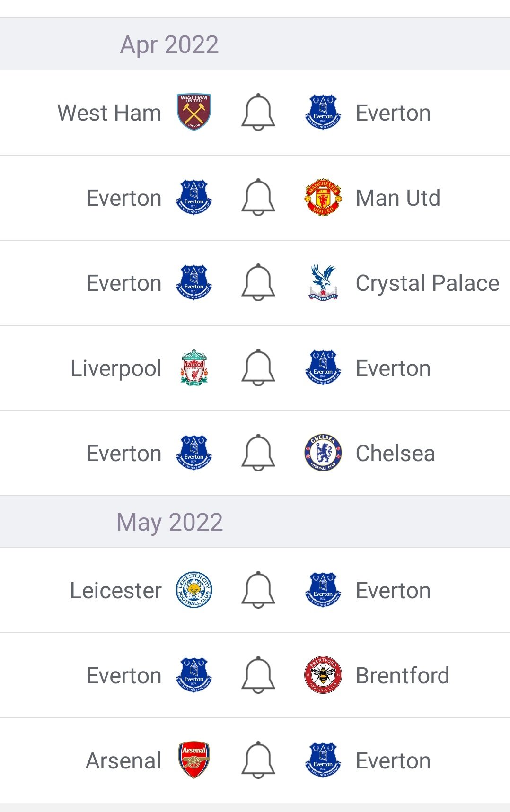Enable notification bell for West Ham match
The image size is (510, 812).
pos(258,112)
